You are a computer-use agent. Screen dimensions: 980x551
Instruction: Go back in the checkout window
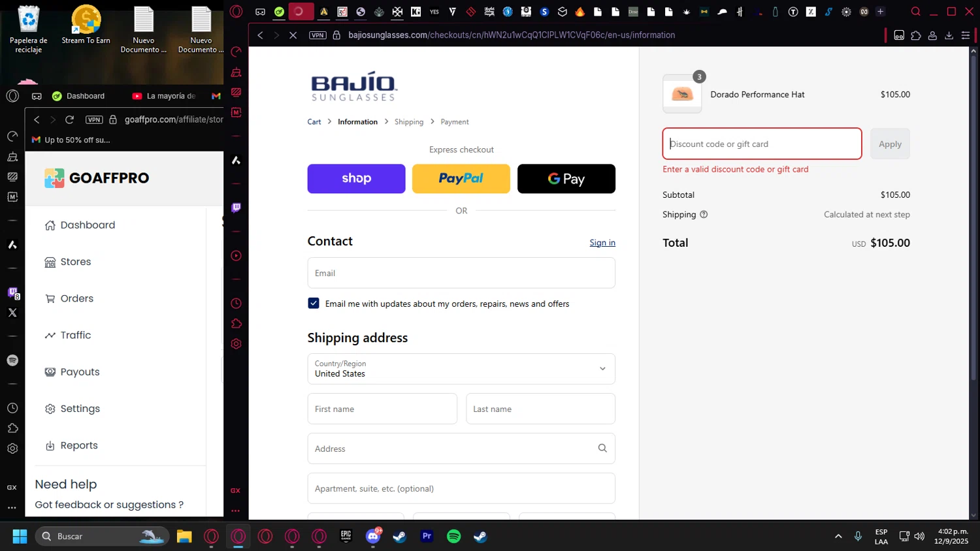(x=260, y=35)
